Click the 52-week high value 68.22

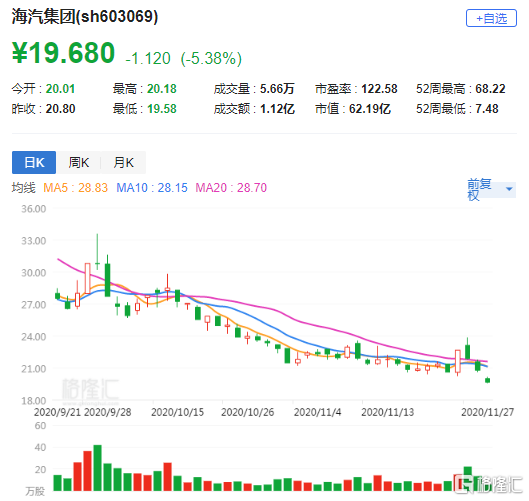tap(490, 89)
